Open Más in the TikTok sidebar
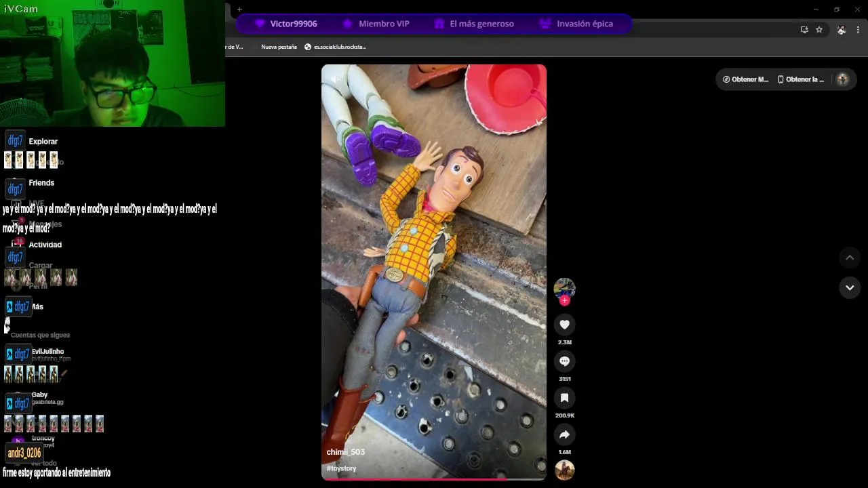 click(37, 307)
